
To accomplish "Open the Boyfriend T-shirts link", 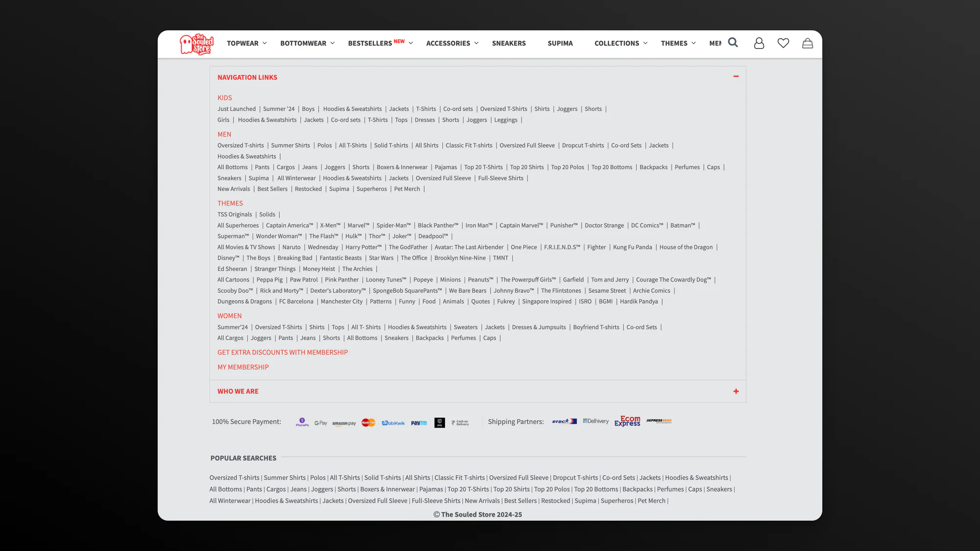I will click(596, 327).
